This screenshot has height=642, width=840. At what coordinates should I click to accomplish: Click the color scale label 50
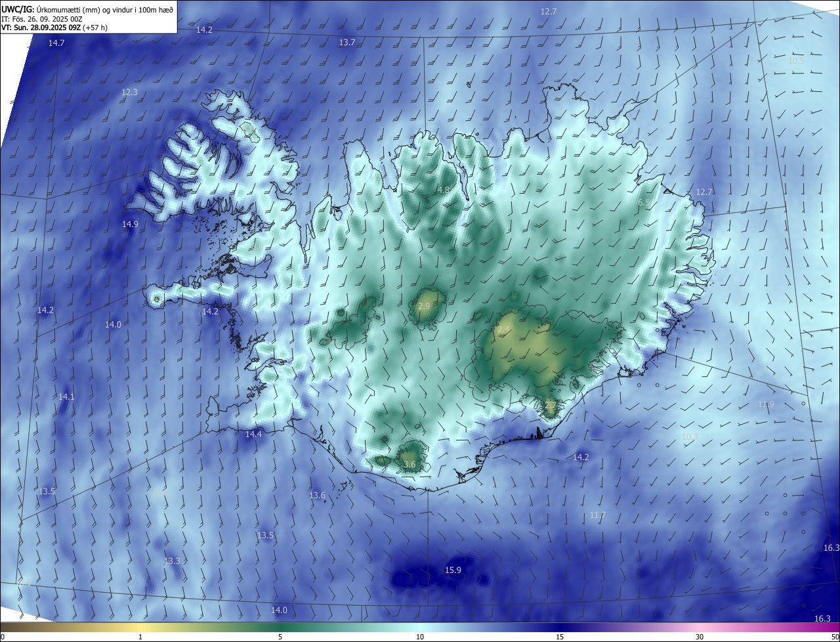(x=835, y=637)
